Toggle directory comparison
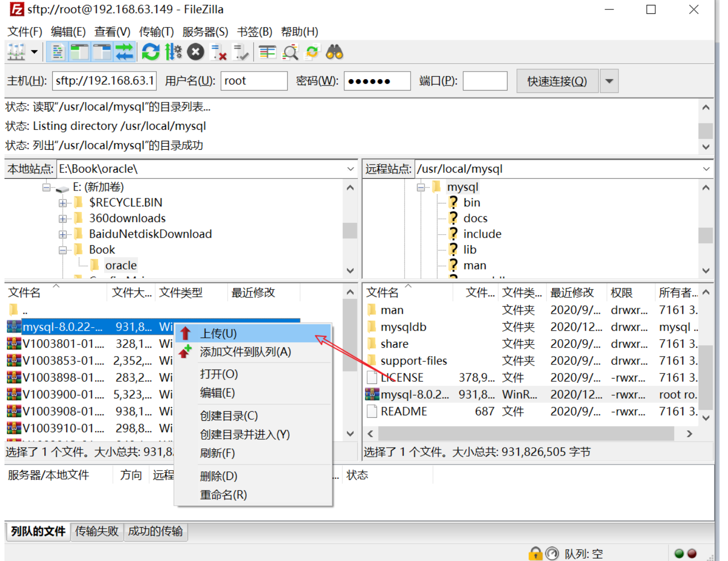The width and height of the screenshot is (728, 561). click(x=290, y=52)
